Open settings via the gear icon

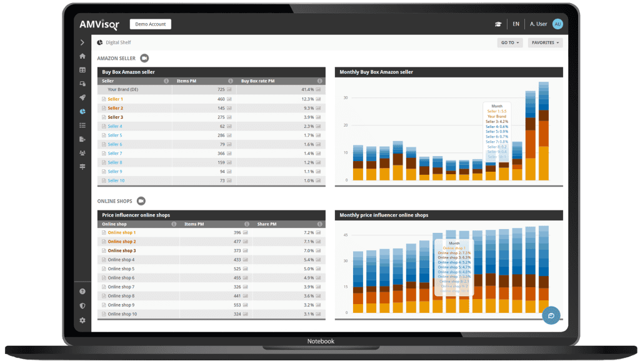pyautogui.click(x=82, y=320)
